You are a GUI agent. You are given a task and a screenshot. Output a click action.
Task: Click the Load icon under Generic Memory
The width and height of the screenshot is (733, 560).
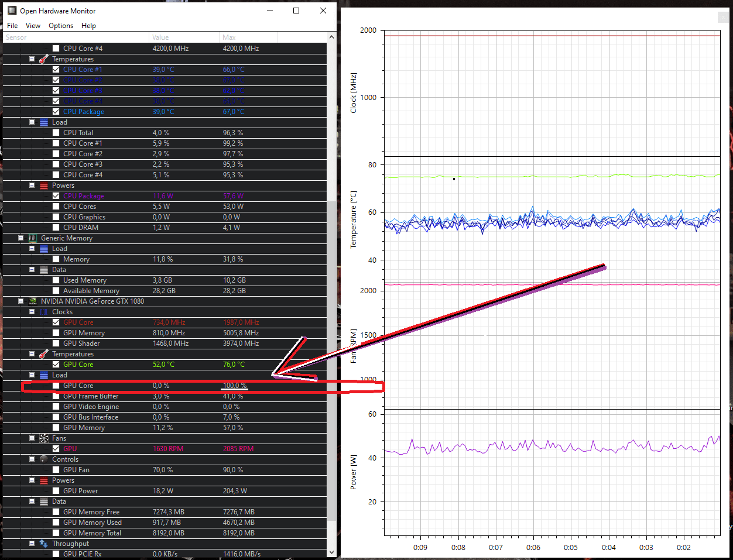coord(44,249)
